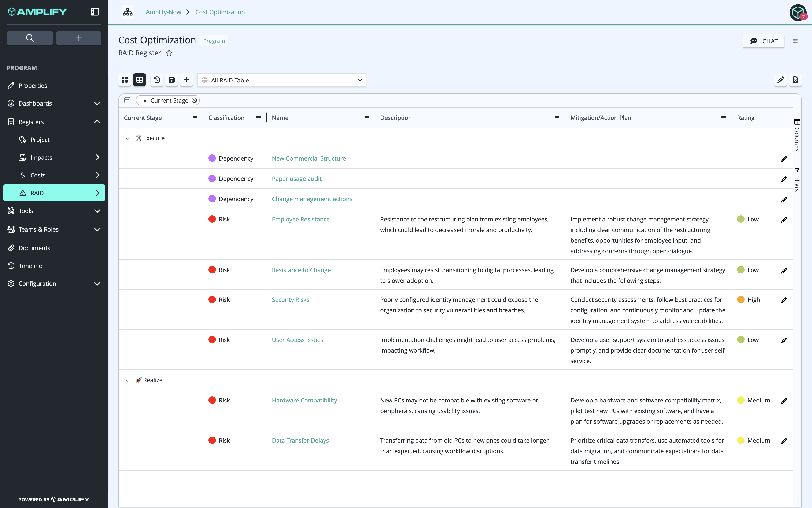Switch to table view
This screenshot has width=812, height=508.
(139, 80)
